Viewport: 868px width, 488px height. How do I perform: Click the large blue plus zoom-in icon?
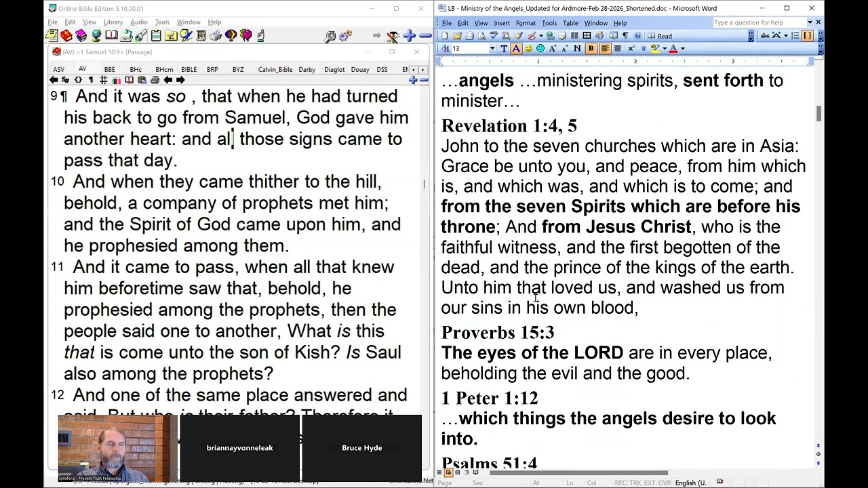click(409, 35)
